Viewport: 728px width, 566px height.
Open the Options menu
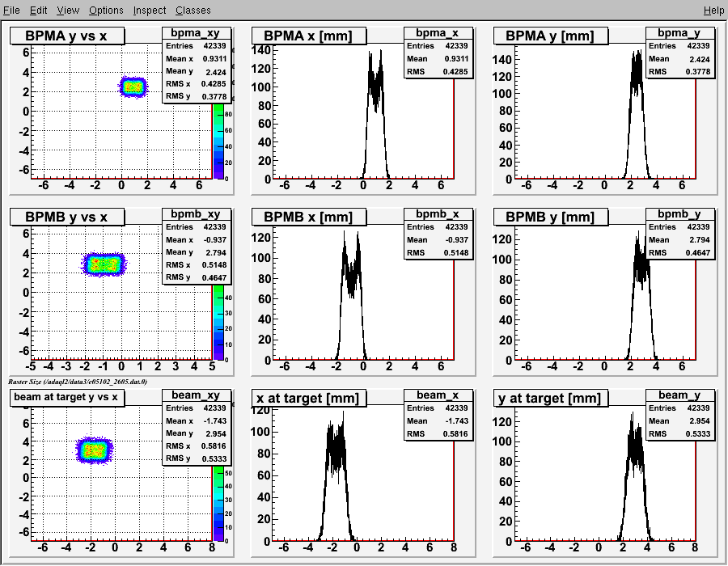pos(106,10)
